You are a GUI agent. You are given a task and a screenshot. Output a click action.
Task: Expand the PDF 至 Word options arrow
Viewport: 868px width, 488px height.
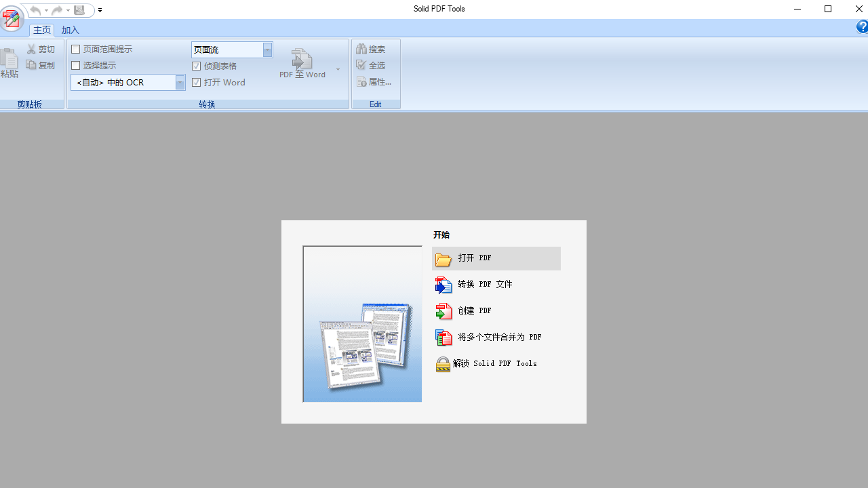[338, 69]
